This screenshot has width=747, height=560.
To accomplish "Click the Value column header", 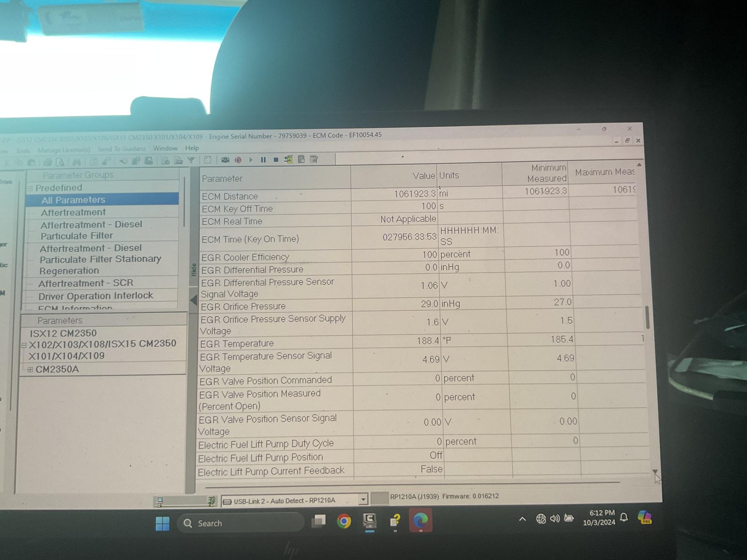I will point(394,176).
